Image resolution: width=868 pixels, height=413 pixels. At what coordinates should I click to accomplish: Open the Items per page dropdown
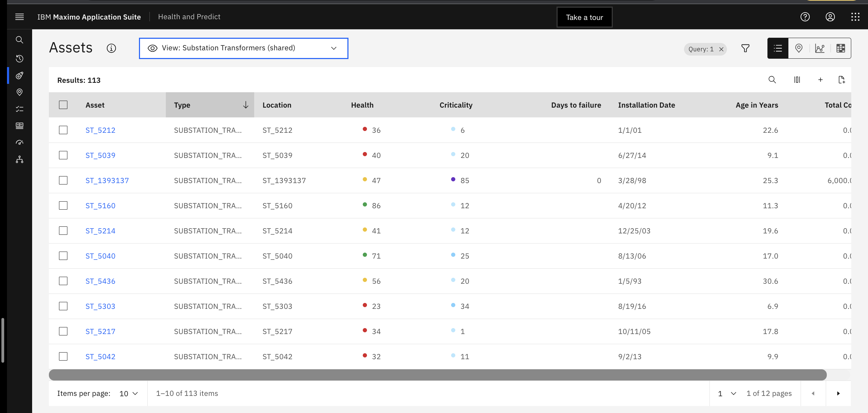(129, 393)
